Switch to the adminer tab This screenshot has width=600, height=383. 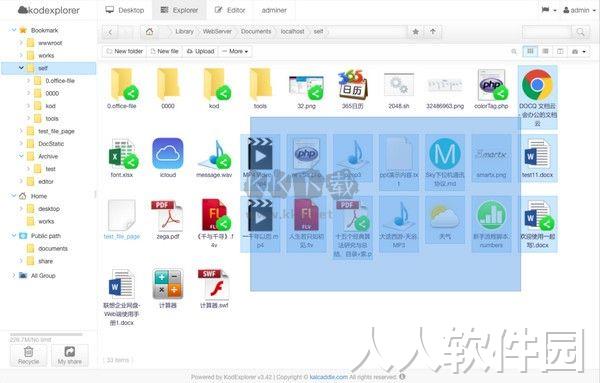click(x=274, y=10)
